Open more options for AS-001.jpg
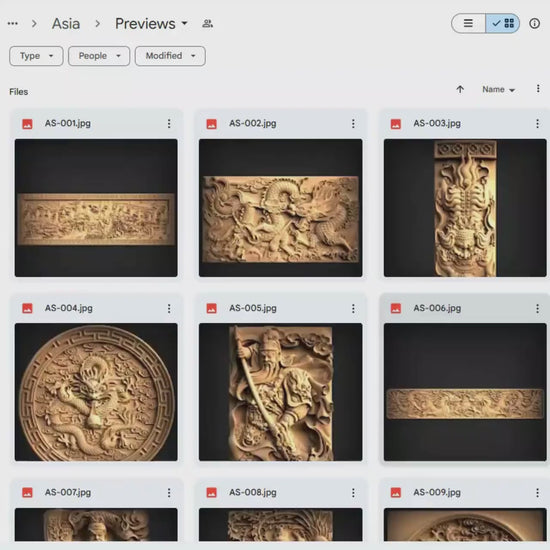Image resolution: width=550 pixels, height=550 pixels. [x=169, y=123]
